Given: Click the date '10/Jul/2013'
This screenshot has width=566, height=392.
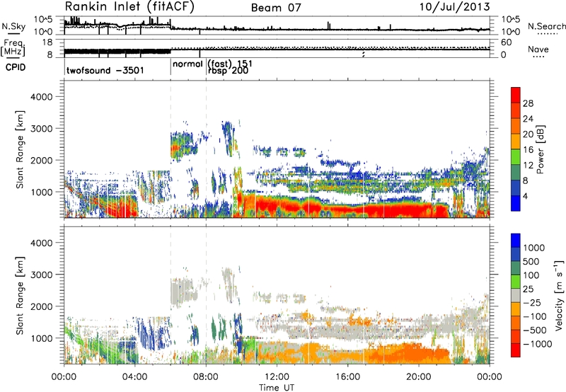Looking at the screenshot, I should (454, 7).
